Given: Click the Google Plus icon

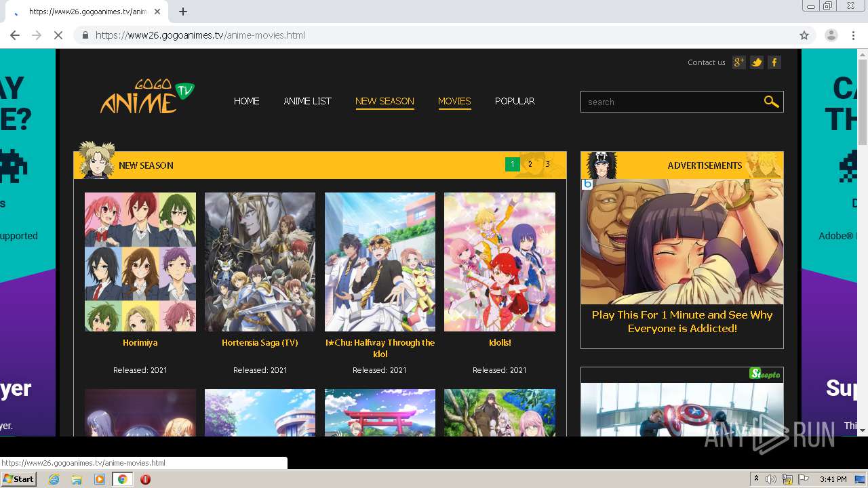Looking at the screenshot, I should coord(739,62).
